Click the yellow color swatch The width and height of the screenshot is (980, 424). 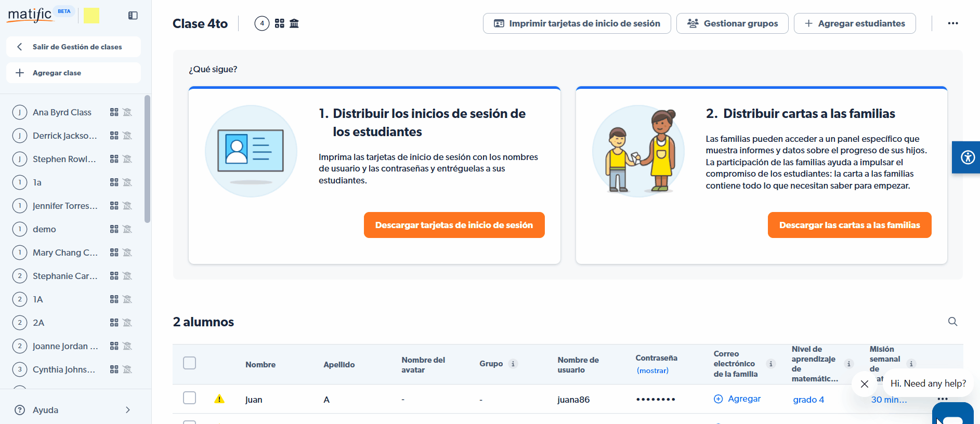92,16
